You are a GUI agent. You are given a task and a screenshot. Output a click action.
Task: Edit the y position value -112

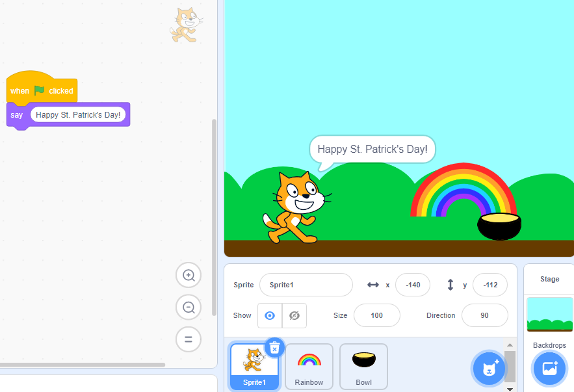pyautogui.click(x=489, y=285)
